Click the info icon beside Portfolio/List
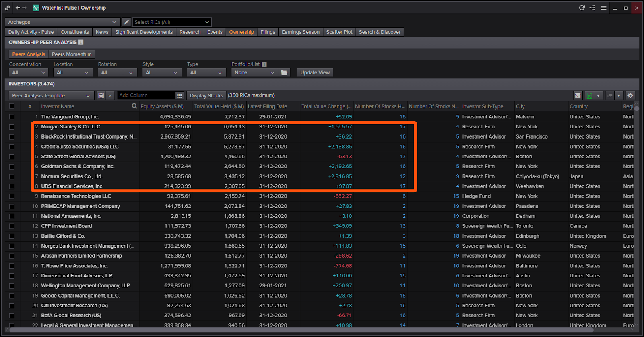Viewport: 644px width, 337px height. (x=264, y=64)
